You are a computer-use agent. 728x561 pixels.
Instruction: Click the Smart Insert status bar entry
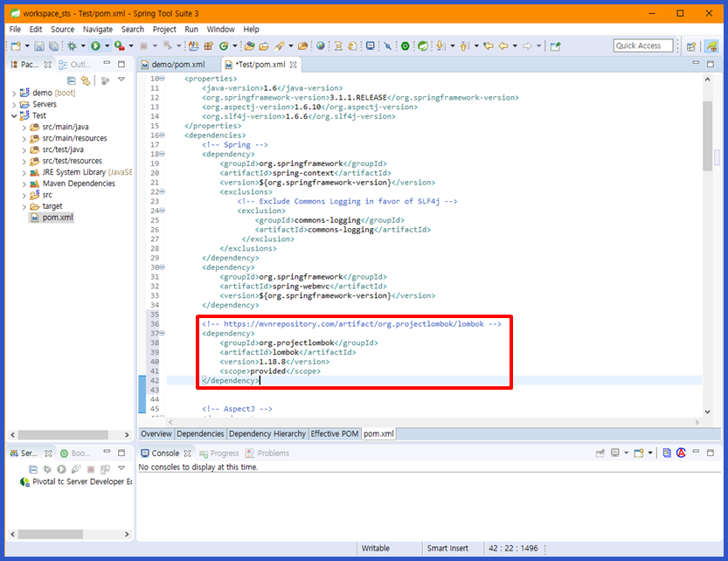click(447, 548)
